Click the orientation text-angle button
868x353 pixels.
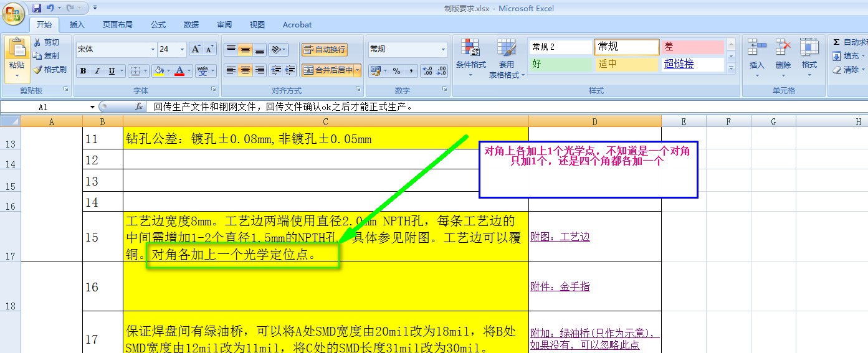point(279,50)
